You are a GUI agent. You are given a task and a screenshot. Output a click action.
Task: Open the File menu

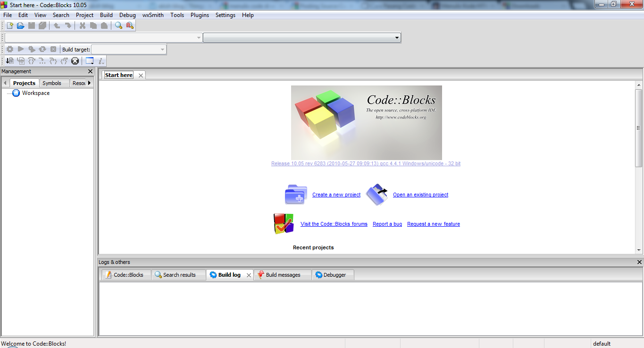pos(8,15)
